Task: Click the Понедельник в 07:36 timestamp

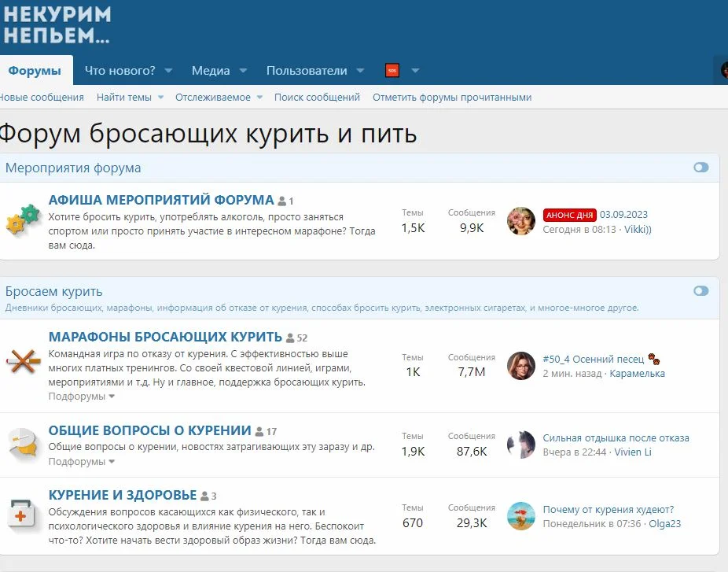Action: pyautogui.click(x=592, y=524)
